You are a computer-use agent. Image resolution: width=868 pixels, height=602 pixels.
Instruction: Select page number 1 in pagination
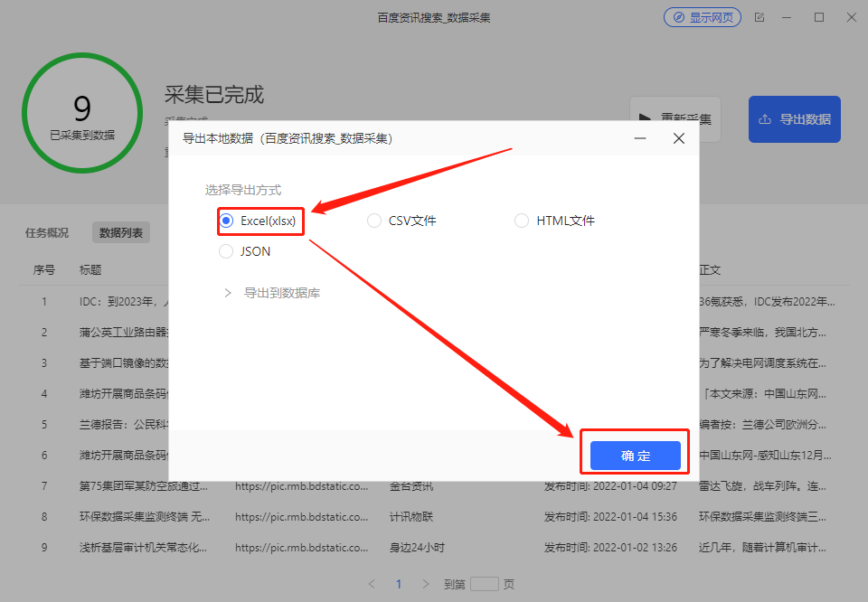tap(399, 584)
